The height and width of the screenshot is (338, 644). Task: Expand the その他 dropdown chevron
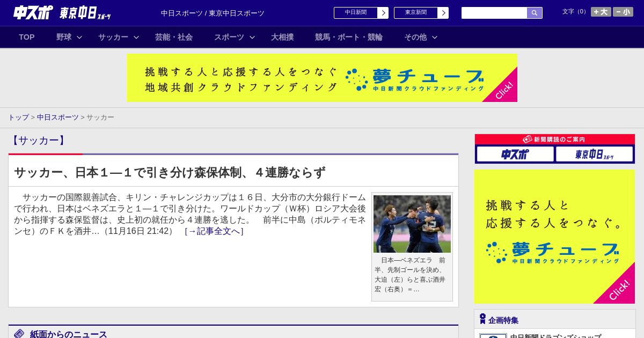[x=435, y=38]
